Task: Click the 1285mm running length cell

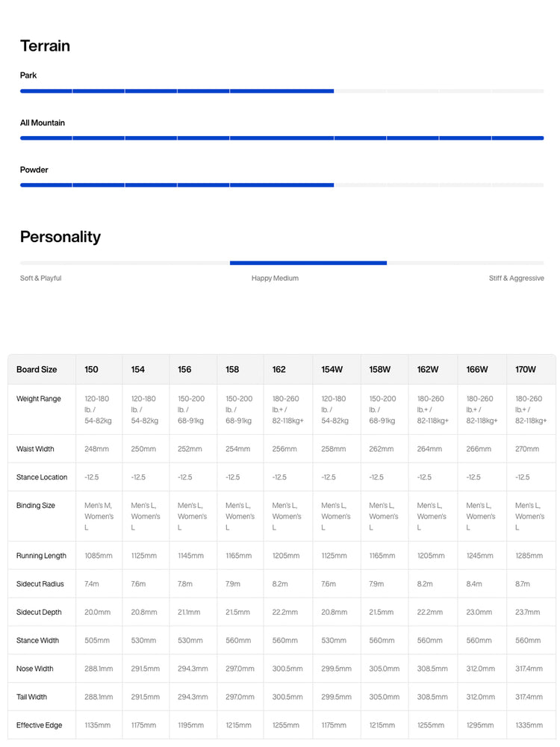Action: pyautogui.click(x=529, y=556)
